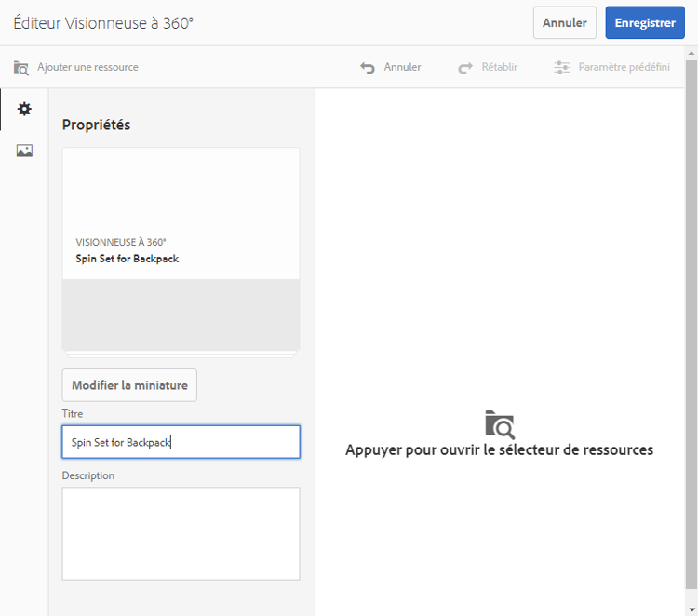
Task: Click the scrollbar down arrow
Action: [691, 609]
